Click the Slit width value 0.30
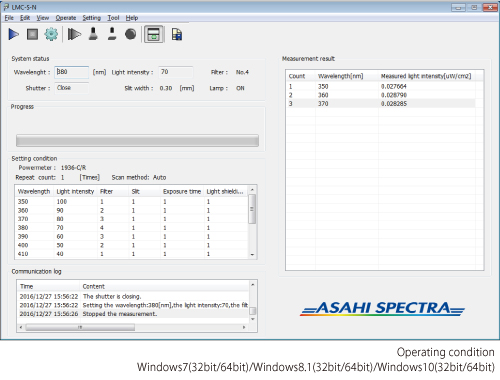 [166, 88]
